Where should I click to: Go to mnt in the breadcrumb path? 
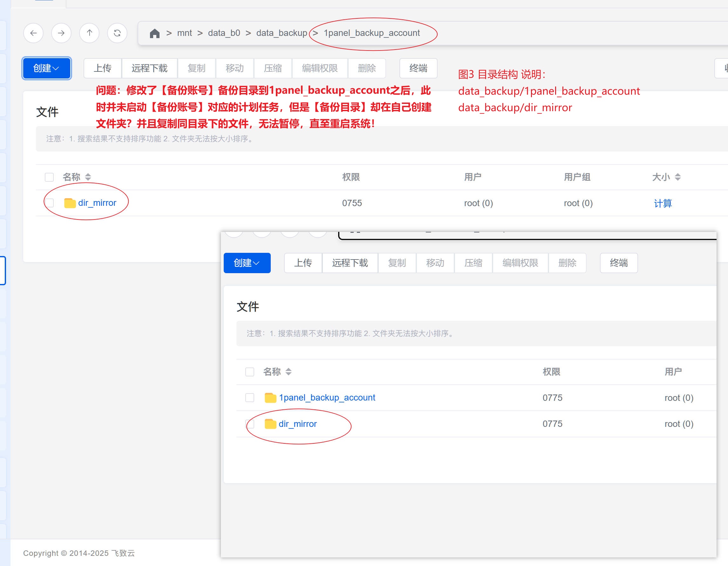(x=184, y=33)
